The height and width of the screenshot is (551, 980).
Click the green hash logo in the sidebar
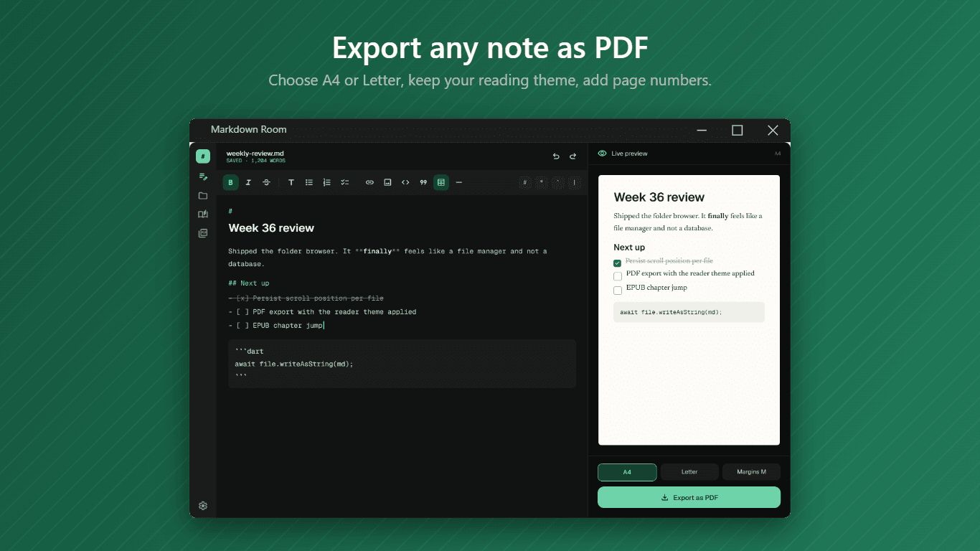[203, 156]
